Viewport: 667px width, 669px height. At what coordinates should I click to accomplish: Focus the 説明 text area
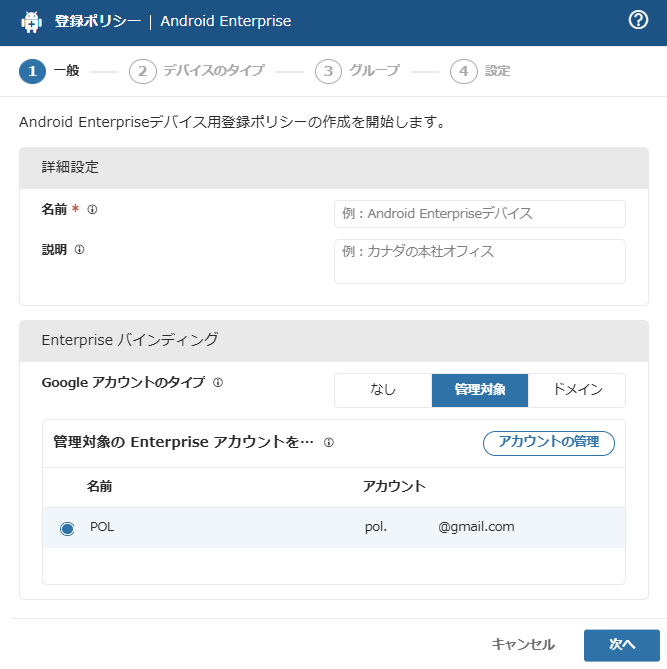(480, 262)
